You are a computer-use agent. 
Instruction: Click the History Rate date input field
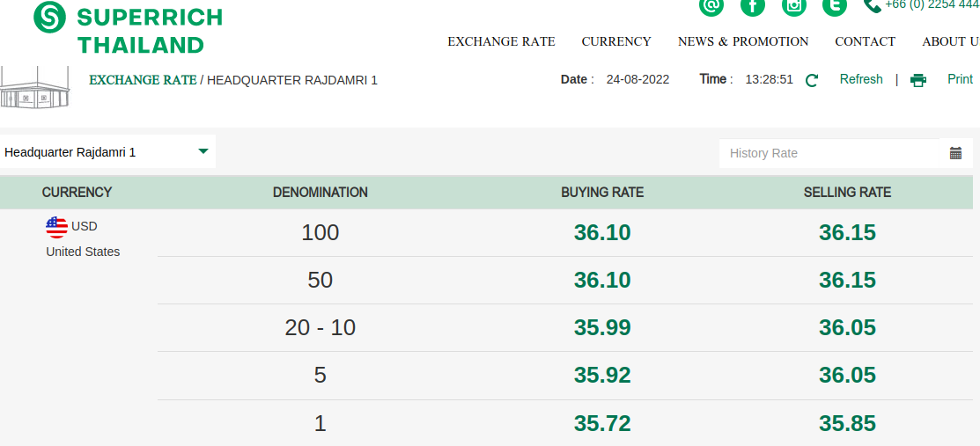(x=829, y=153)
